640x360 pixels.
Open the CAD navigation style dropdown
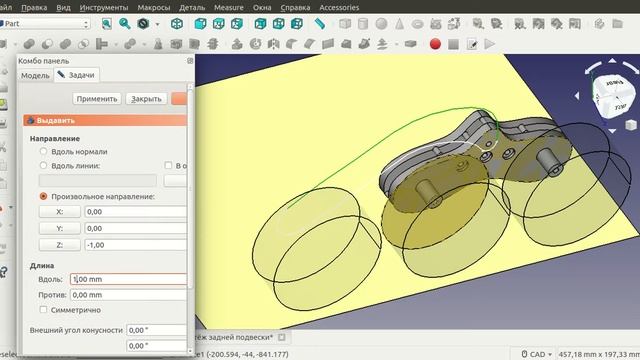(x=537, y=354)
